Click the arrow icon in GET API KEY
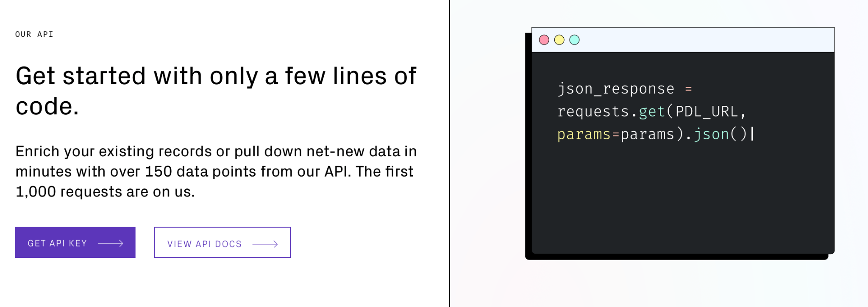 (x=111, y=243)
